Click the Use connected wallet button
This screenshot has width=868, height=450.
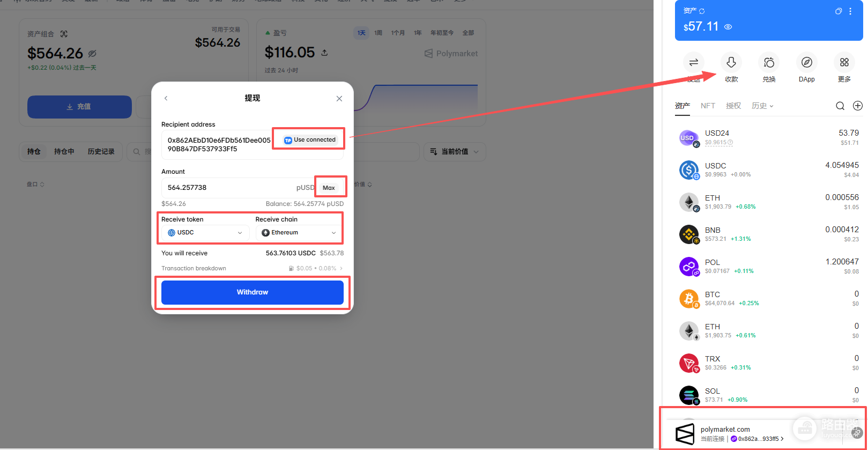[310, 140]
